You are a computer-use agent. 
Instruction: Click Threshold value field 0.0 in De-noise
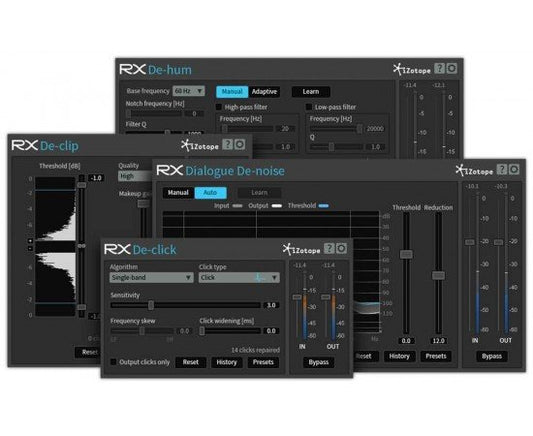point(406,341)
